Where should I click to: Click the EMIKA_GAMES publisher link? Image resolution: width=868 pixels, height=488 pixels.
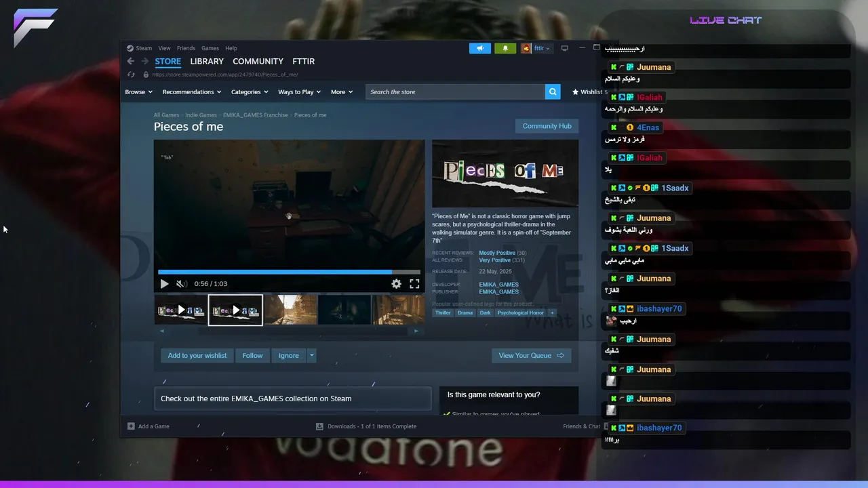498,291
